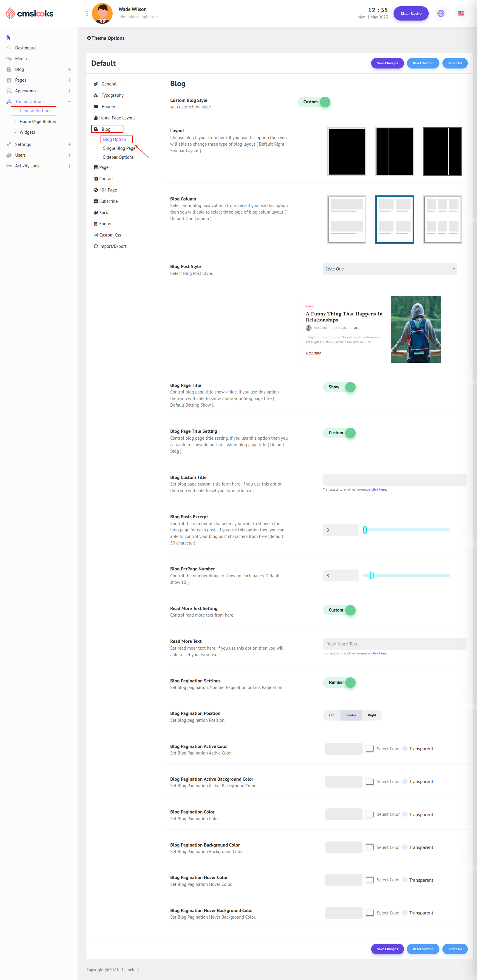The width and height of the screenshot is (477, 980).
Task: Switch the Blog Pagination Settings Number toggle
Action: [339, 682]
